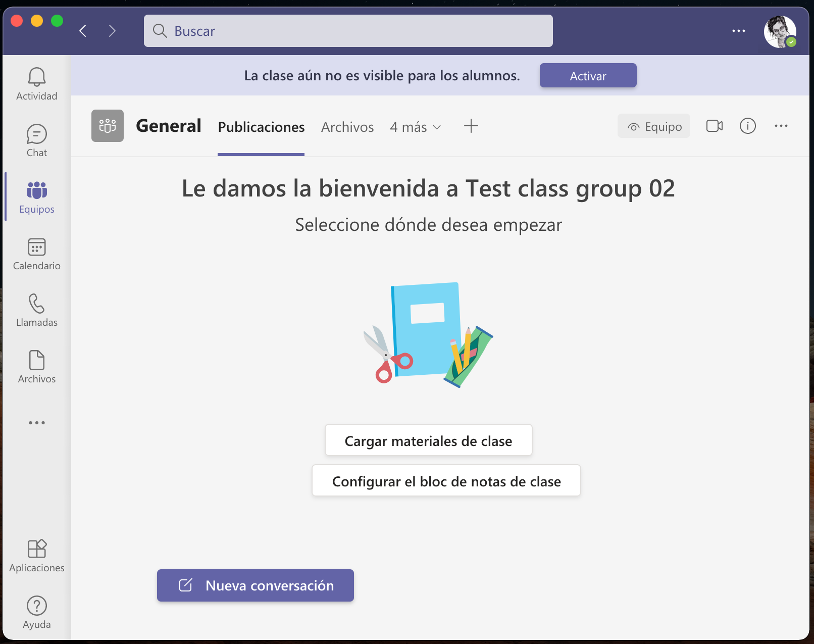Click Nueva conversación button
This screenshot has width=814, height=644.
coord(255,585)
